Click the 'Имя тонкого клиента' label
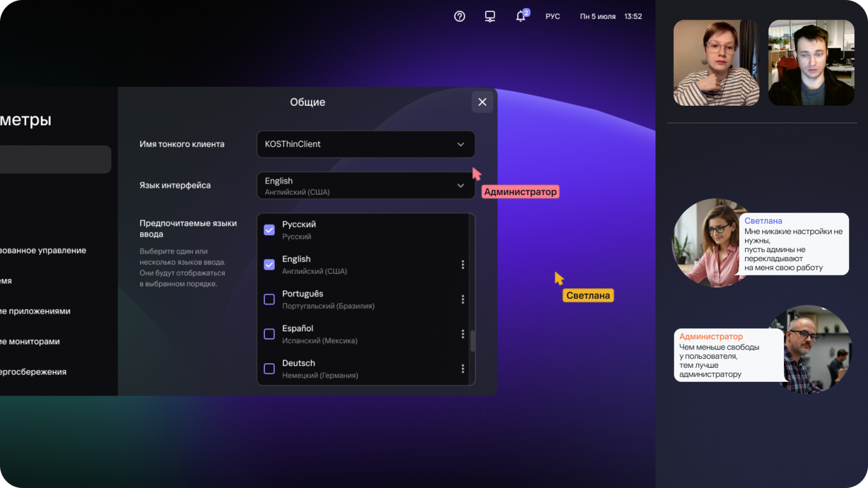868x488 pixels. coord(182,144)
